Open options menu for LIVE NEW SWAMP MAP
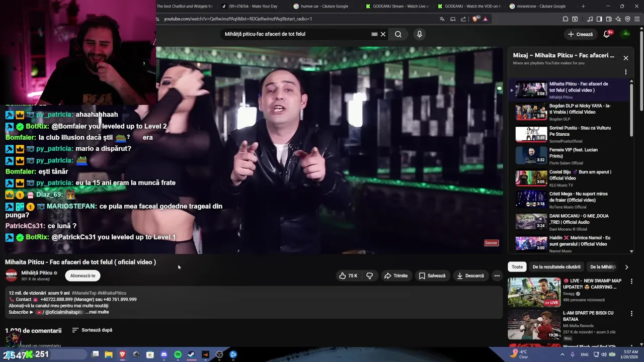Viewport: 644px width, 362px height. point(631,282)
